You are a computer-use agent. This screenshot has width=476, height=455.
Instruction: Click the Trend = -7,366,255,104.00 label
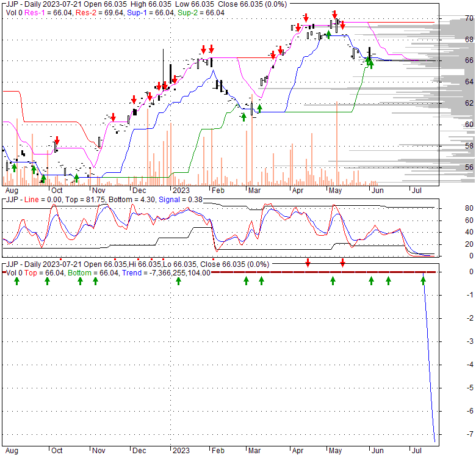[x=167, y=273]
